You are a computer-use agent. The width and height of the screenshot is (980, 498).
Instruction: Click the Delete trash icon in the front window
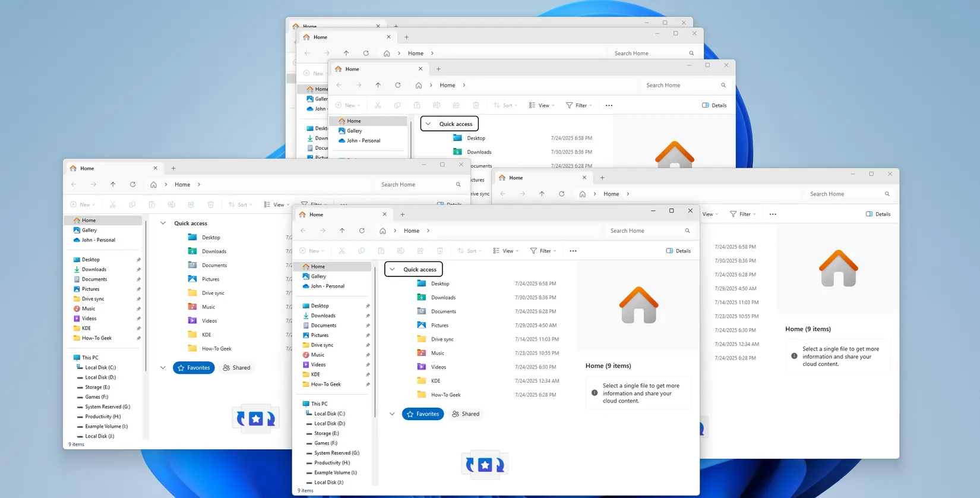[440, 251]
